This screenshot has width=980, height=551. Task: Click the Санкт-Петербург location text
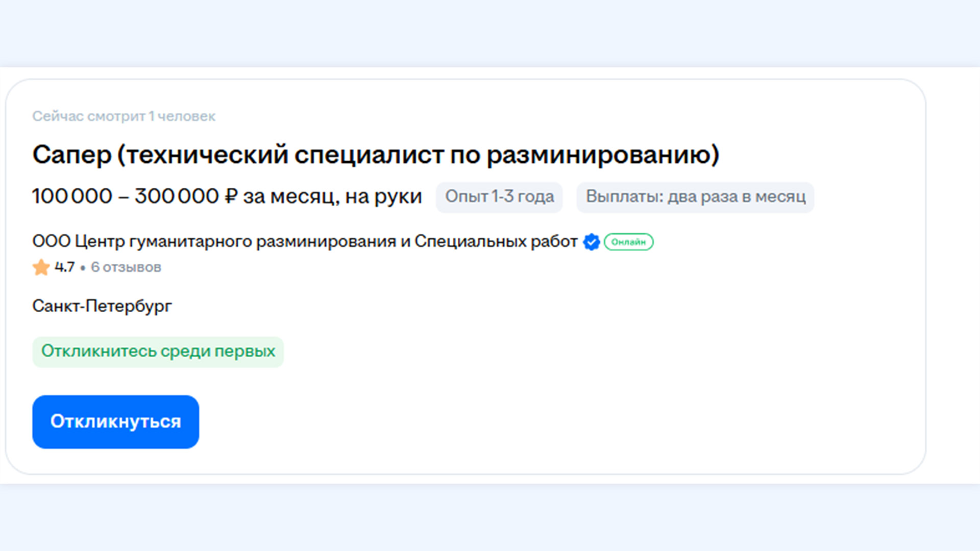[x=102, y=306]
